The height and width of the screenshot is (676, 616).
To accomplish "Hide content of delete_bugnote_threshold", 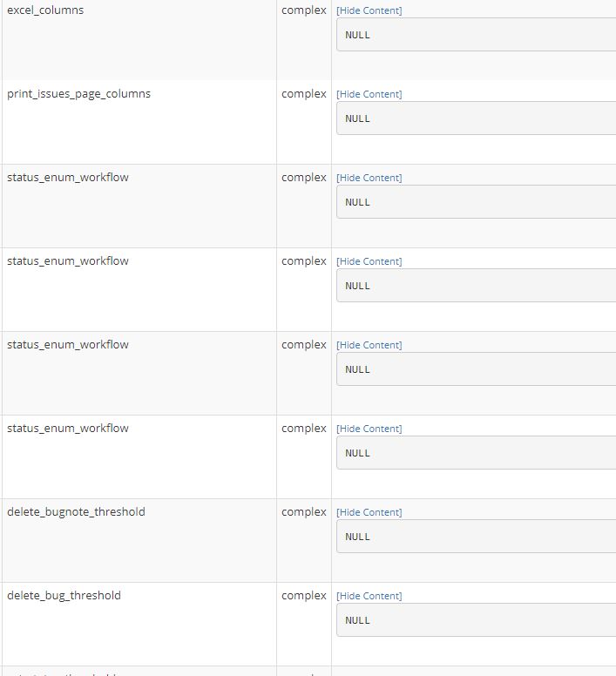I will (x=369, y=512).
